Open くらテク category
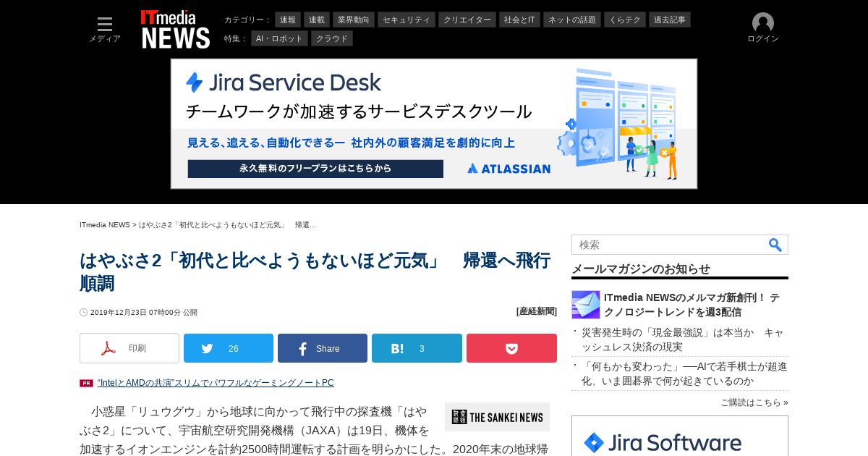Image resolution: width=868 pixels, height=456 pixels. pos(625,20)
